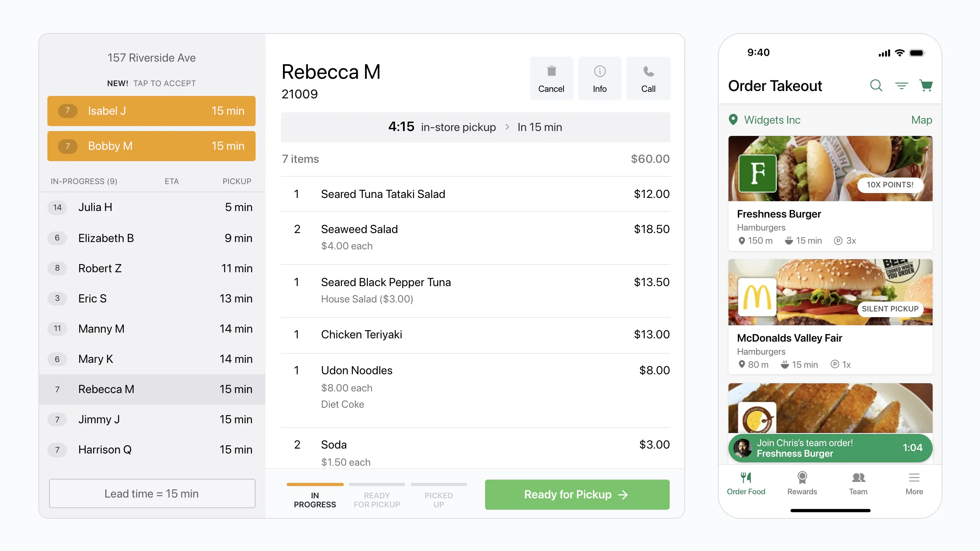Open Freshness Burger restaurant card title
The height and width of the screenshot is (551, 980).
pyautogui.click(x=779, y=214)
